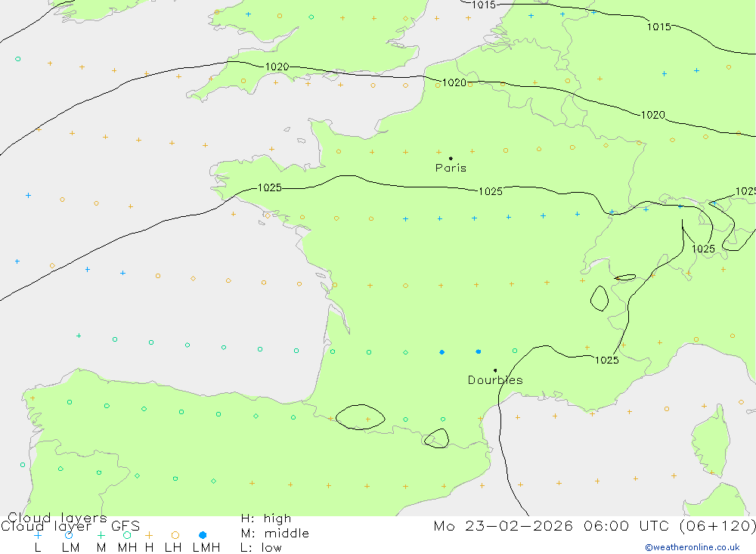Screen dimensions: 756x554
Task: Click the 'L: low' legend text
Action: (x=261, y=548)
